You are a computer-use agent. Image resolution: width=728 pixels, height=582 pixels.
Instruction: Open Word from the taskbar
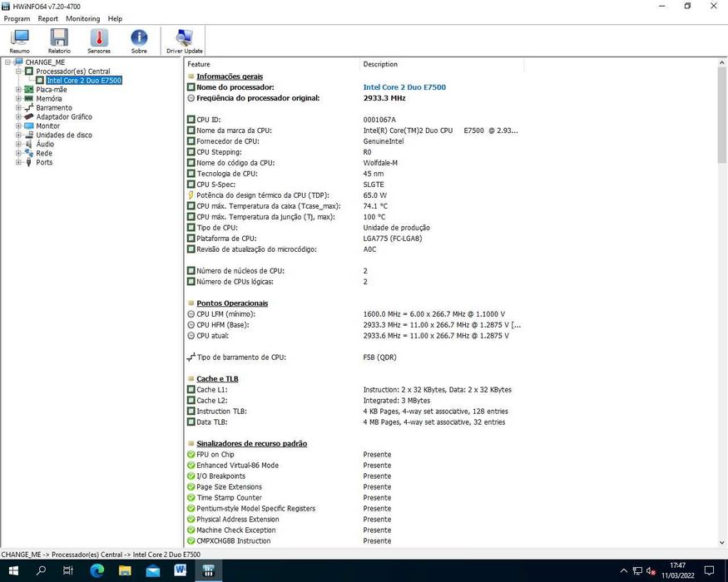tap(181, 570)
